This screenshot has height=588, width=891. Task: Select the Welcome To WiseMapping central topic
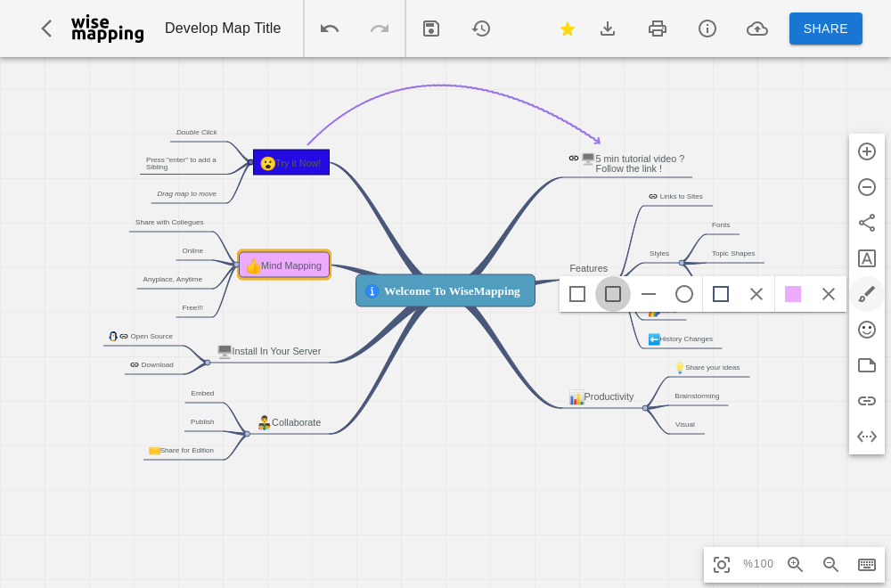[x=445, y=290]
